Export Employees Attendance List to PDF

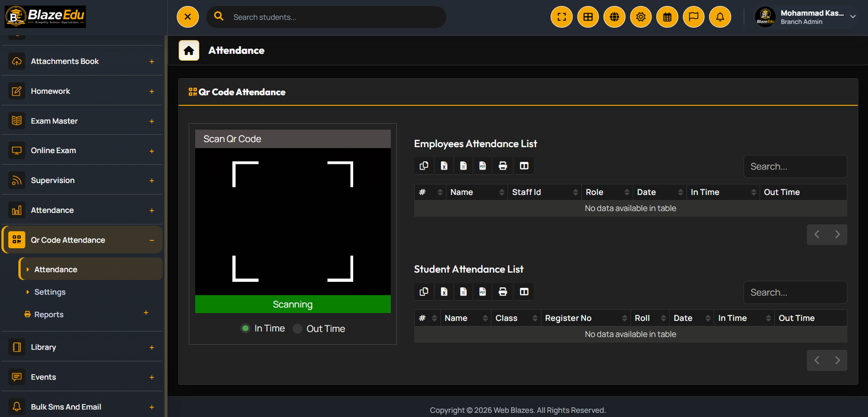click(x=483, y=166)
